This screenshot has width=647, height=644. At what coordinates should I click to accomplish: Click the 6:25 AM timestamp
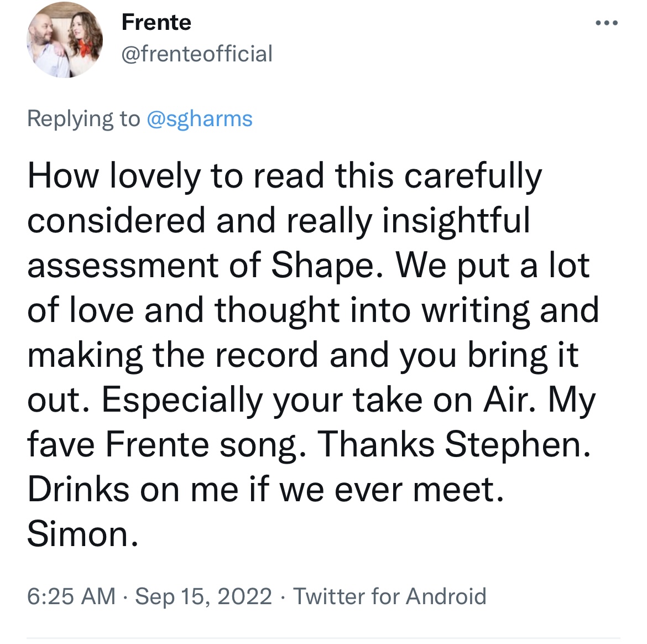click(71, 596)
